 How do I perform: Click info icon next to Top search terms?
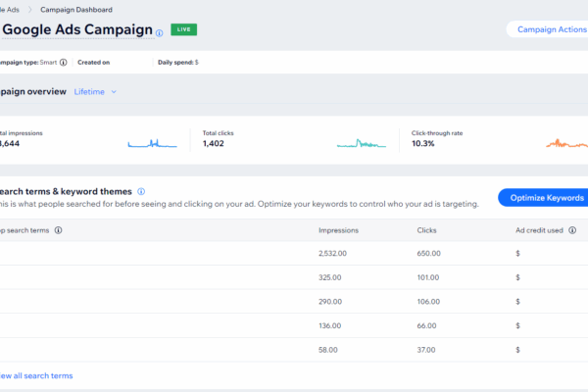pyautogui.click(x=58, y=230)
